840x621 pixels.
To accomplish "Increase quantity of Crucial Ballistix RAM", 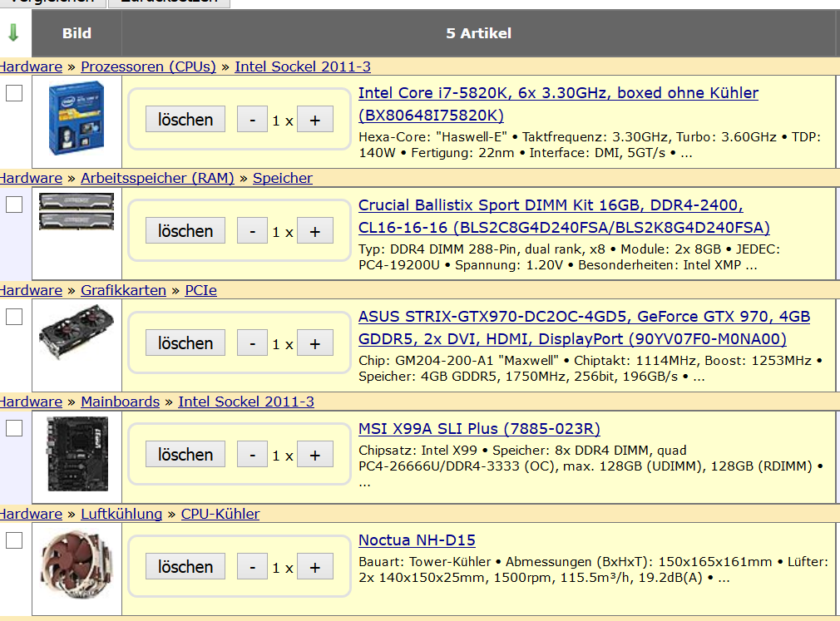I will (x=315, y=231).
